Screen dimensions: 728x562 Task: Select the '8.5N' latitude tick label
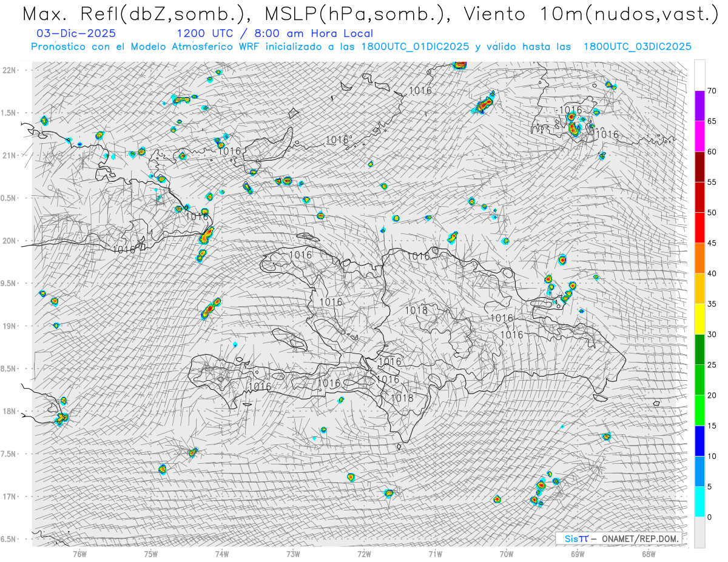[9, 369]
